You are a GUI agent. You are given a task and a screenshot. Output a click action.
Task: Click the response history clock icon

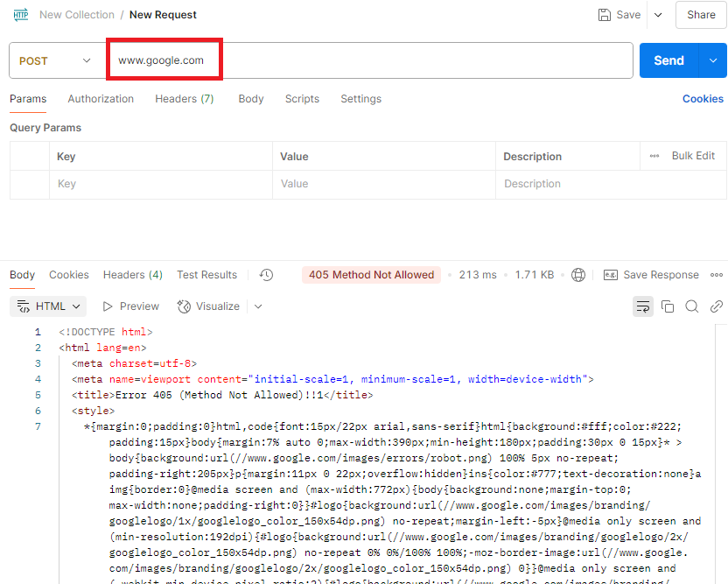point(266,275)
